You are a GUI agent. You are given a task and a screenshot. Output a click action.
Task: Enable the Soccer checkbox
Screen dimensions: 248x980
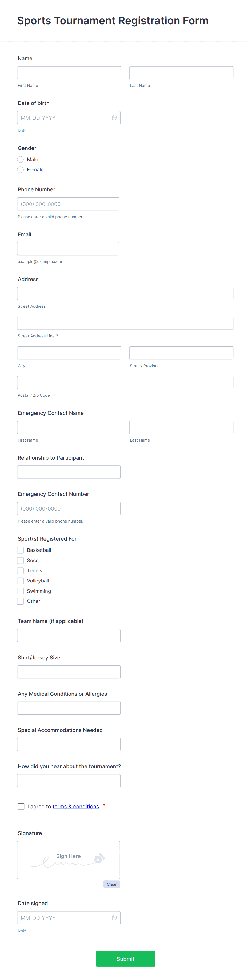(20, 560)
